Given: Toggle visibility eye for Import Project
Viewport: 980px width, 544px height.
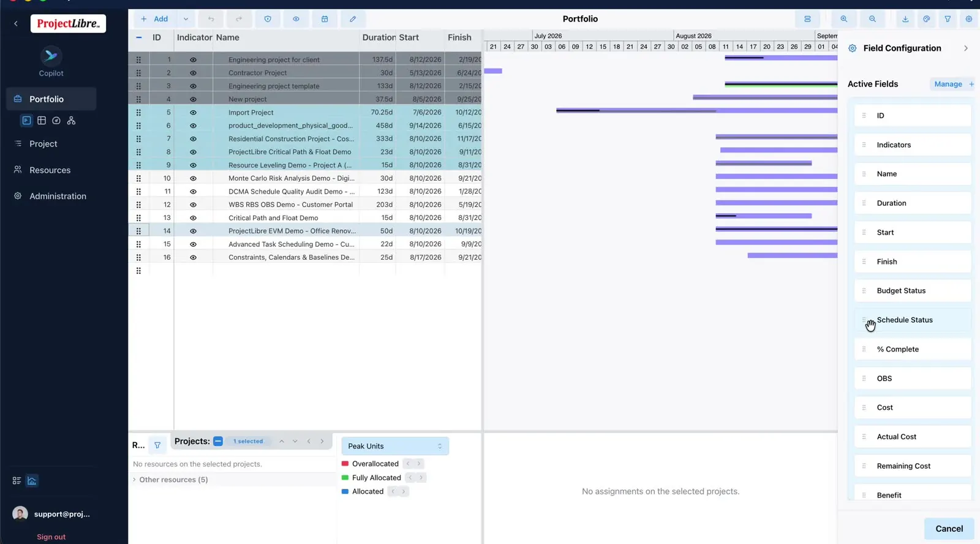Looking at the screenshot, I should (x=193, y=113).
